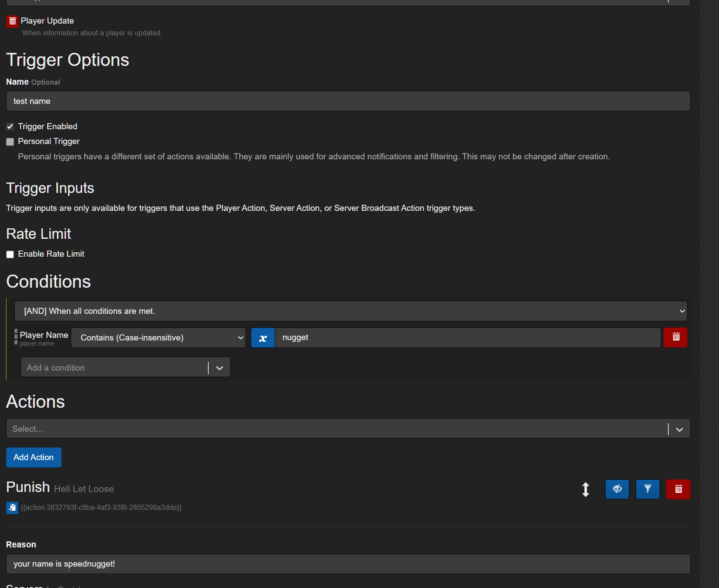Open the Punish action filter conditions

tap(647, 489)
